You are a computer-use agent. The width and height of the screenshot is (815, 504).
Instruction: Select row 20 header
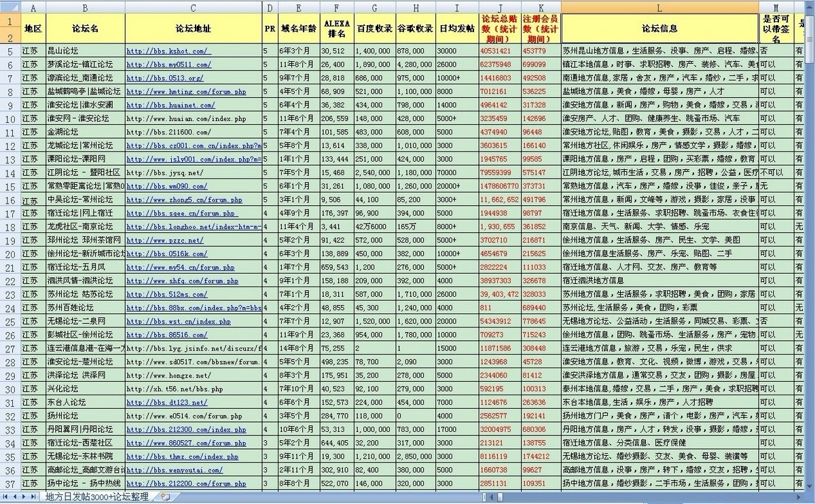pyautogui.click(x=10, y=253)
